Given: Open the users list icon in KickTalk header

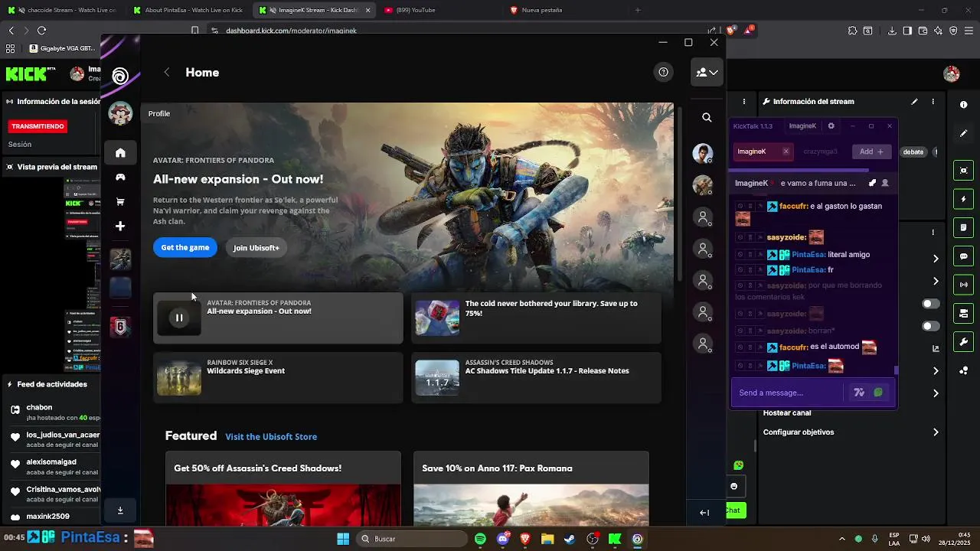Looking at the screenshot, I should (885, 183).
